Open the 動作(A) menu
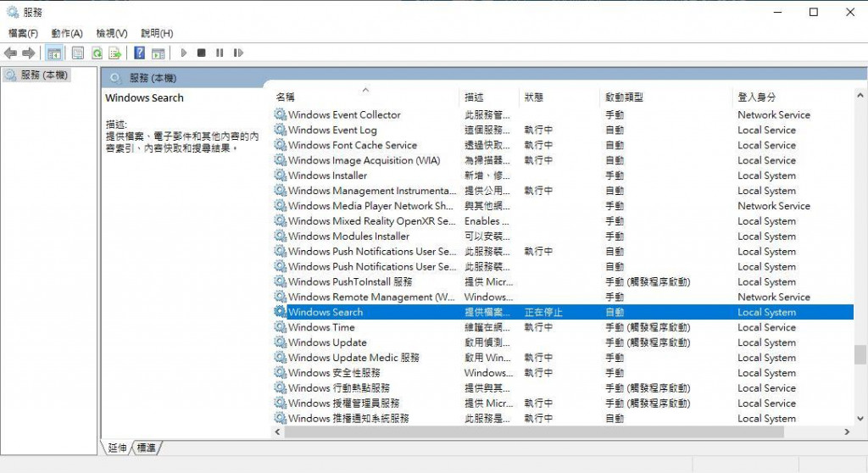 (x=67, y=33)
